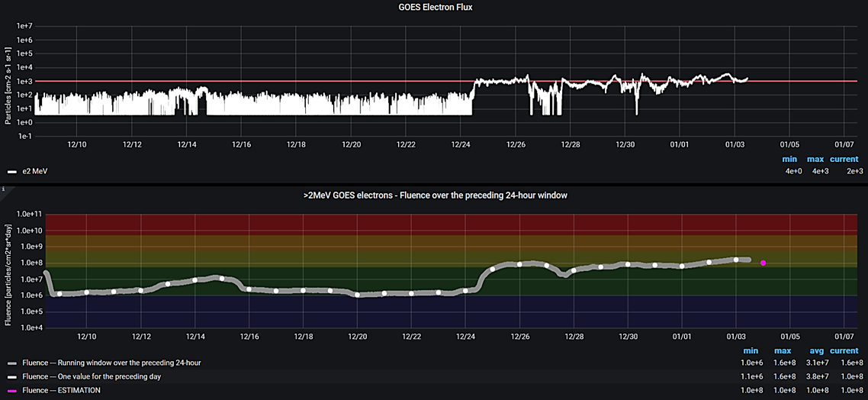Toggle 'Fluence — One value for the preceding day' series
The width and height of the screenshot is (868, 400).
(x=92, y=376)
